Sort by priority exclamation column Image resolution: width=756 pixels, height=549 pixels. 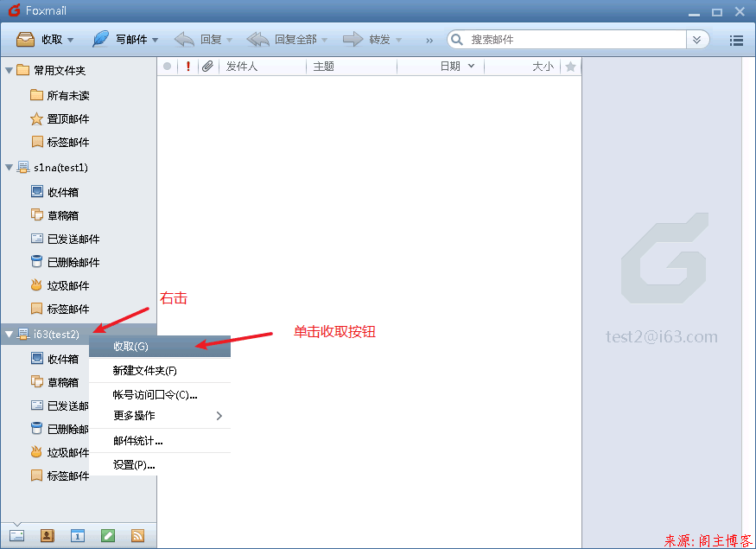tap(188, 67)
